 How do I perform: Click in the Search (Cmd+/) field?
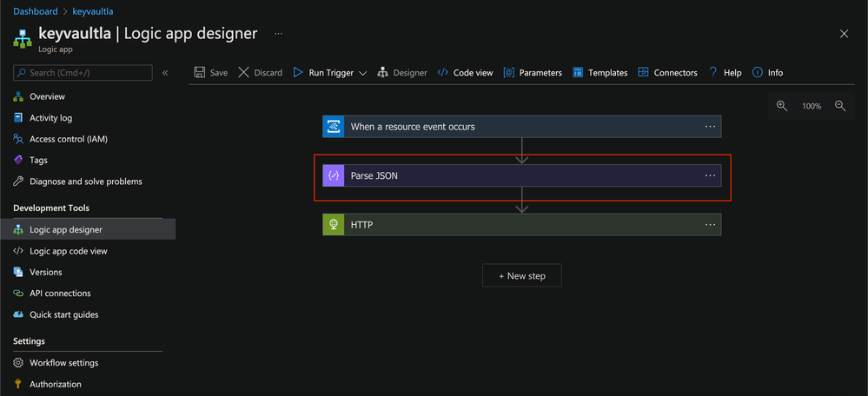tap(83, 73)
